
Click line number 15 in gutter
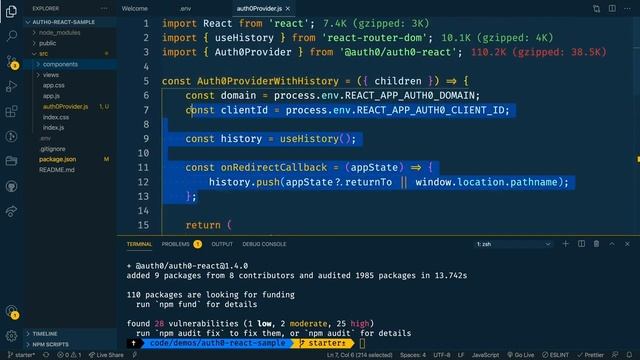pyautogui.click(x=143, y=225)
